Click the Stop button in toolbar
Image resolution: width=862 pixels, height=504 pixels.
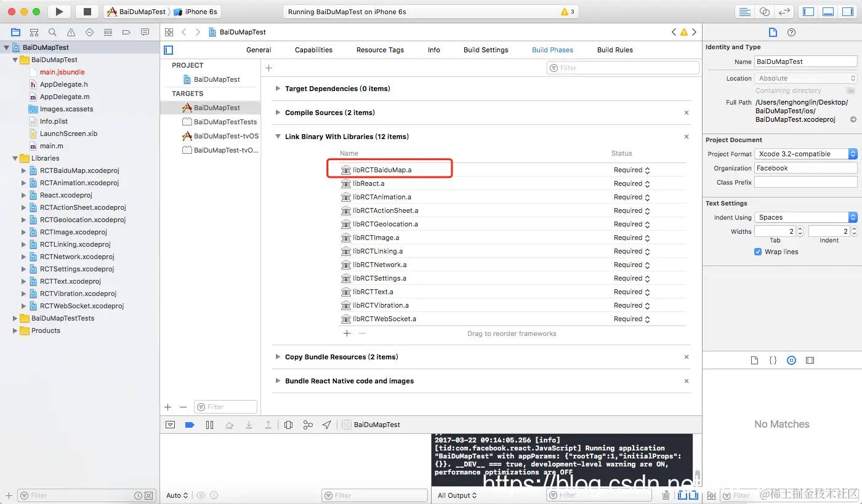pyautogui.click(x=87, y=12)
